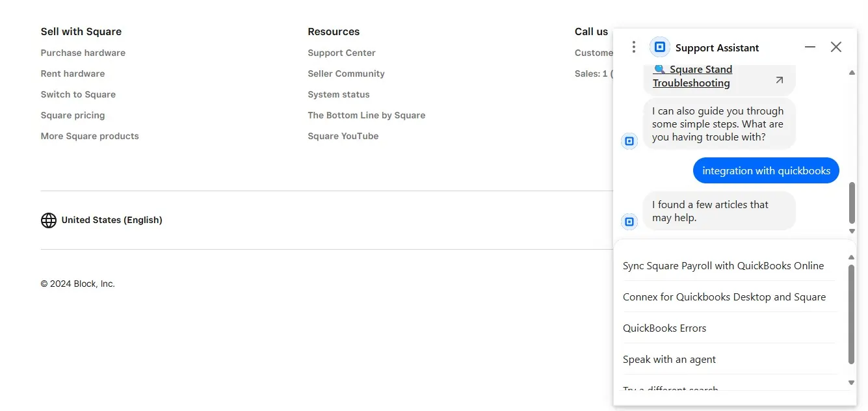Click the © 2024 Block, Inc. text
The width and height of the screenshot is (868, 411).
[x=77, y=284]
